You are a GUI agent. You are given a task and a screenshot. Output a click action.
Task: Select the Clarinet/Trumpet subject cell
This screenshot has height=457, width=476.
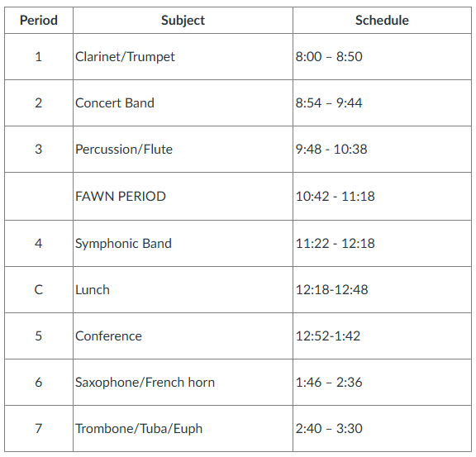click(183, 57)
